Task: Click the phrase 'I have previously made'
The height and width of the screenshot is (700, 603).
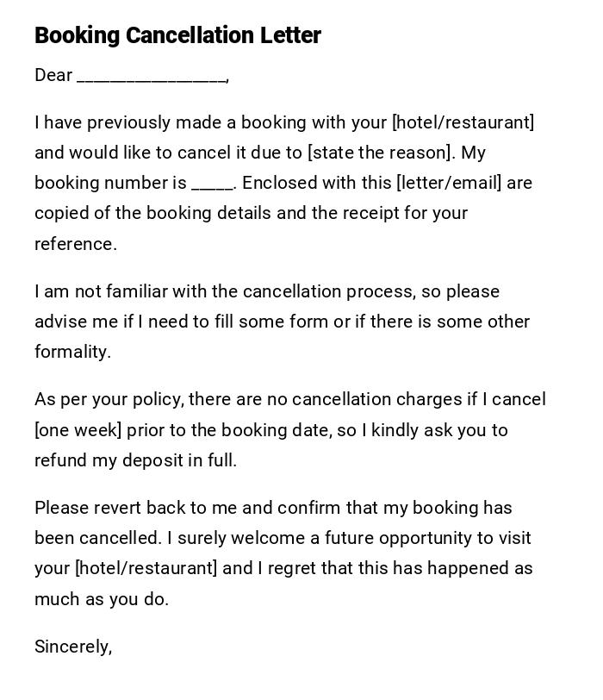Action: tap(126, 122)
